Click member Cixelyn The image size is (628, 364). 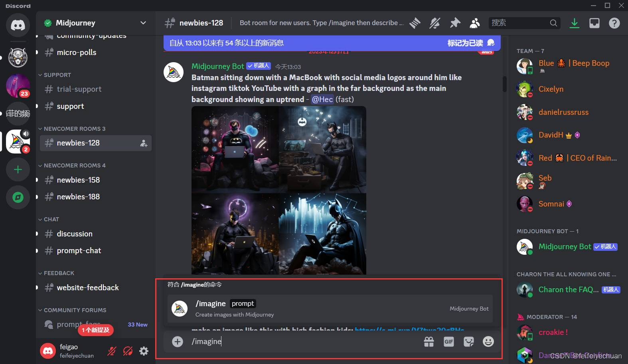point(568,89)
